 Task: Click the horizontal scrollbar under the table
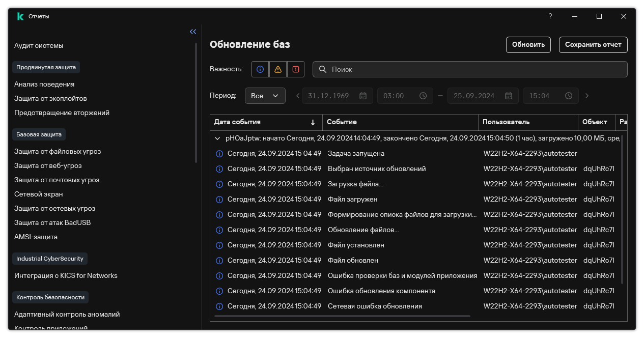[343, 316]
